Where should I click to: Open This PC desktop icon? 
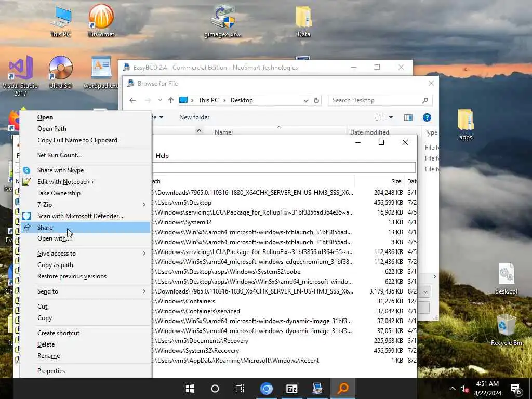point(61,21)
